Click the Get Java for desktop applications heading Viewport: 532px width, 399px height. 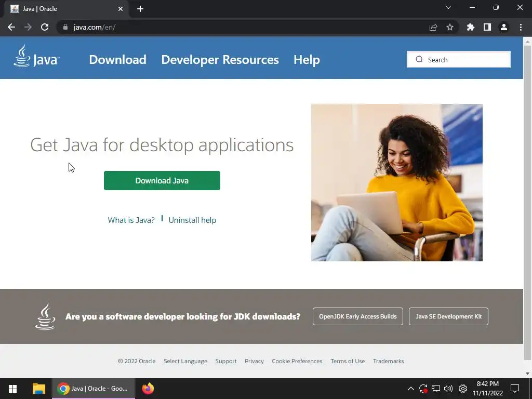(x=162, y=145)
